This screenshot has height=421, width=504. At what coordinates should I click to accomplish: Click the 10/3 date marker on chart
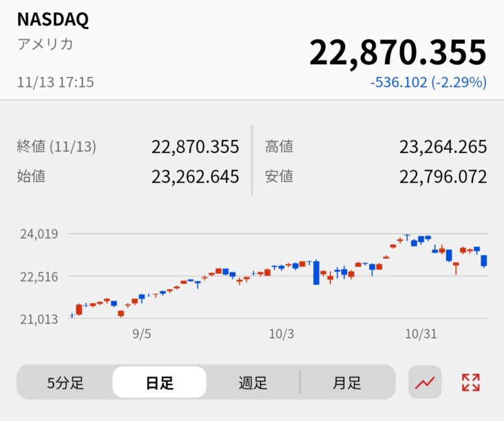point(282,334)
